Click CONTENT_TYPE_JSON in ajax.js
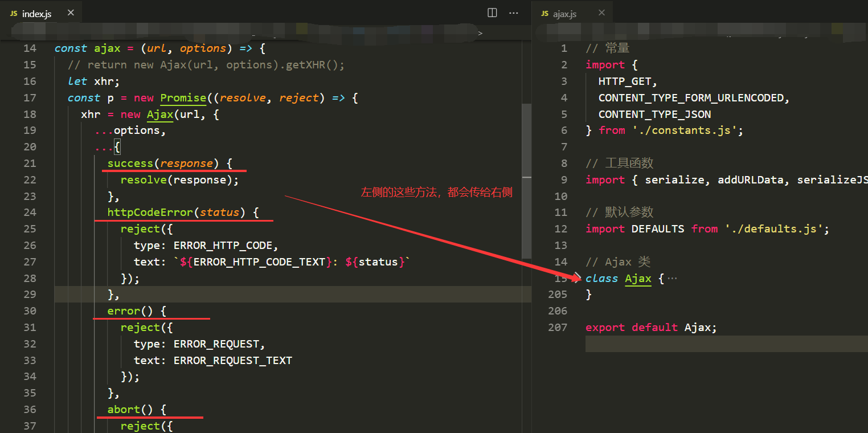Viewport: 868px width, 433px height. click(x=655, y=115)
